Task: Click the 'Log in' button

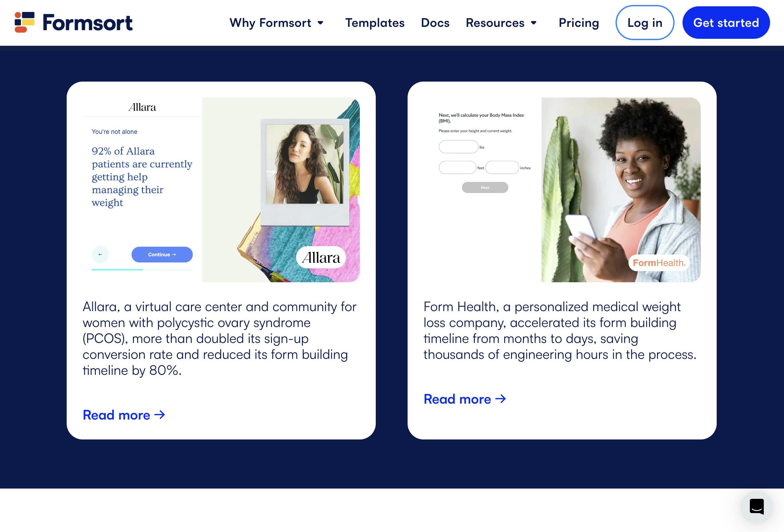Action: pos(644,23)
